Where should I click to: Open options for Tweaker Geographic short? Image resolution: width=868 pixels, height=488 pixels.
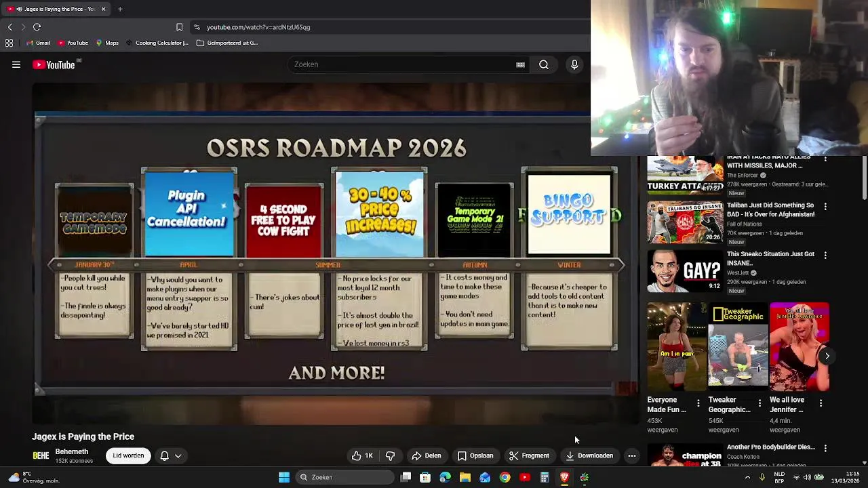point(759,403)
